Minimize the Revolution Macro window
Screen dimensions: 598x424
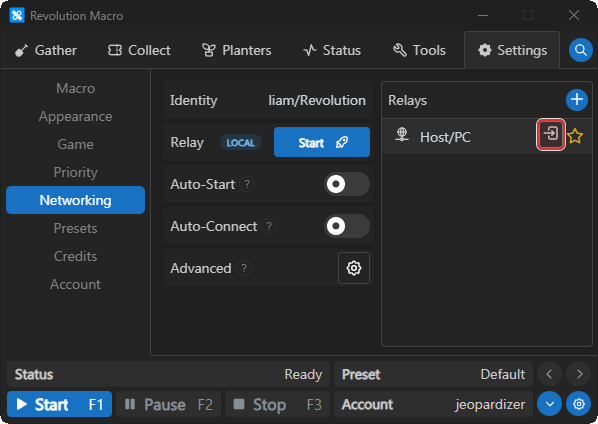click(x=483, y=15)
